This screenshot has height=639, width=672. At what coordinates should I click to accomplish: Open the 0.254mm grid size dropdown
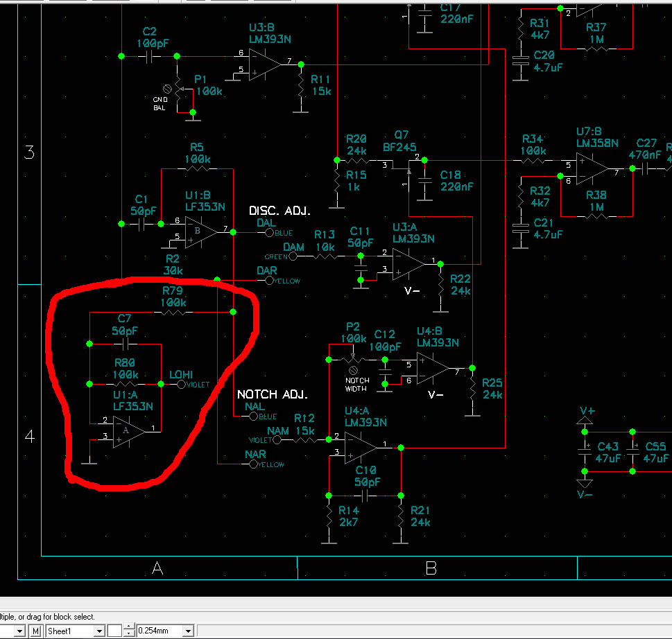tap(188, 631)
